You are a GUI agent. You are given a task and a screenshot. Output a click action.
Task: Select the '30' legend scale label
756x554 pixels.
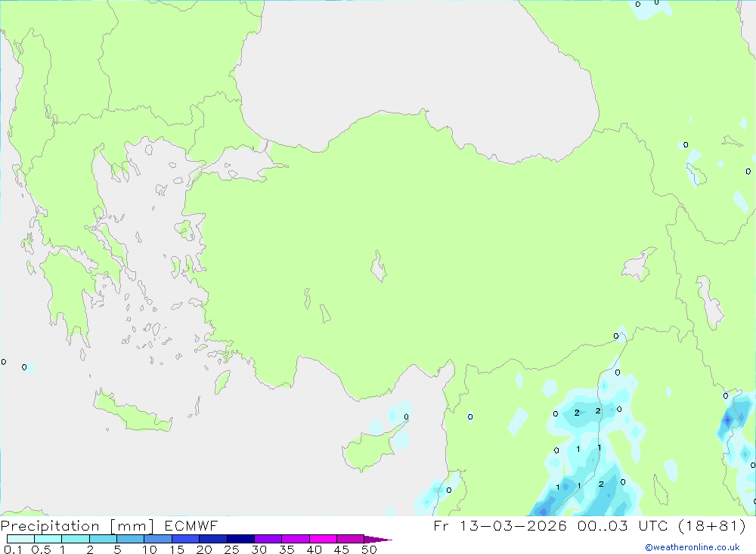[259, 549]
